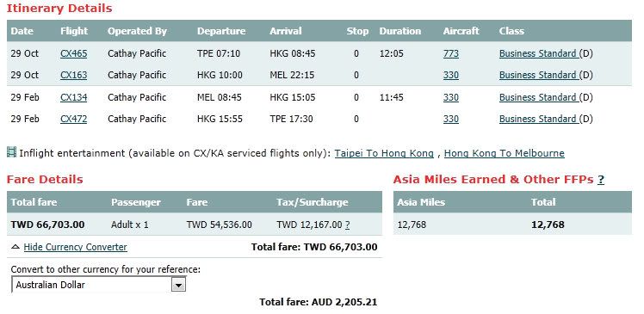Open flight CX465 details link

pyautogui.click(x=73, y=53)
